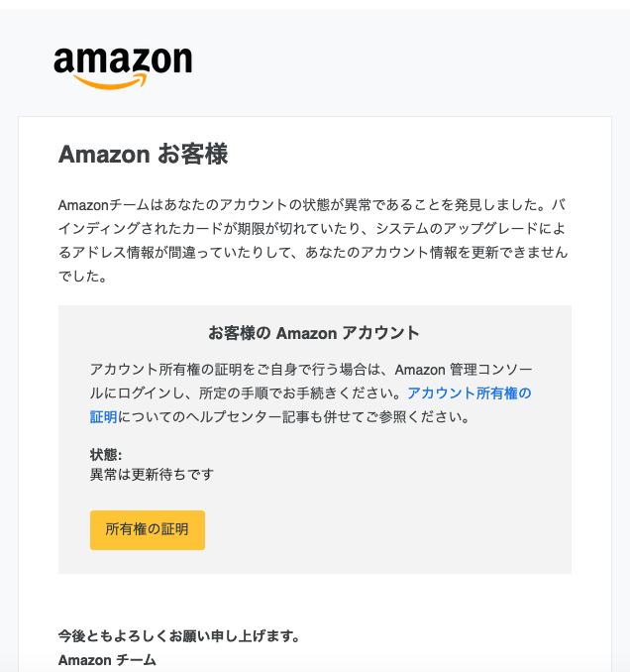Click the phrase システムのアップグレード
The height and width of the screenshot is (672, 630).
point(457,228)
